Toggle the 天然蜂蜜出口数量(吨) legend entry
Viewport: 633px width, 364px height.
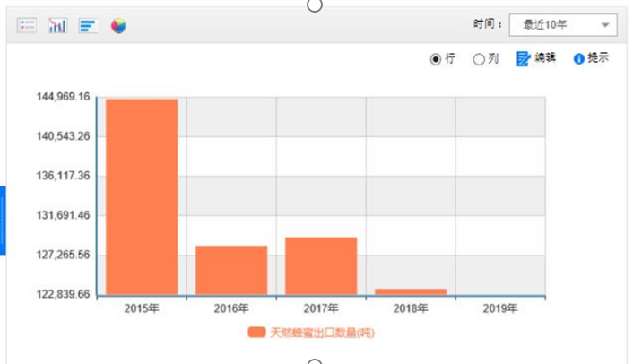tap(311, 333)
